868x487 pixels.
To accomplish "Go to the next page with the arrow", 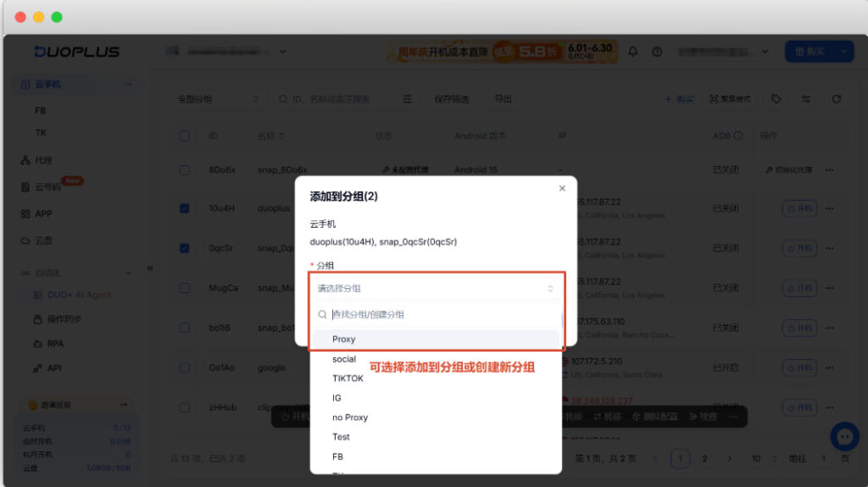I will (729, 459).
